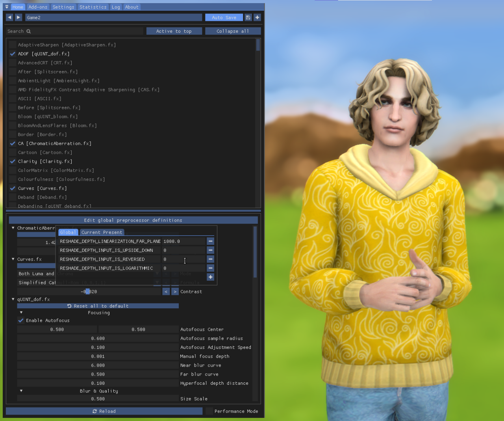
Task: Go to the previous preset arrow
Action: [9, 17]
